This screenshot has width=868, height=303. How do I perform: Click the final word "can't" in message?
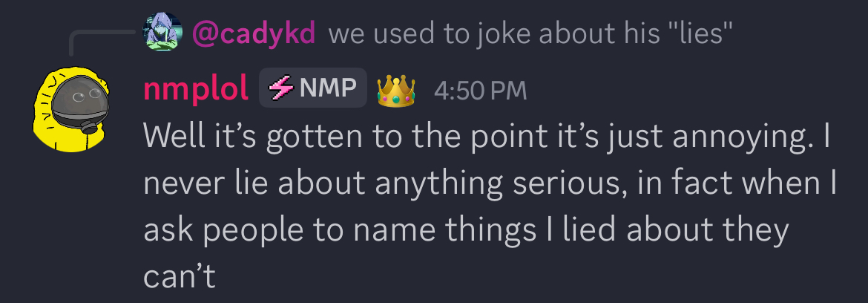click(x=180, y=276)
